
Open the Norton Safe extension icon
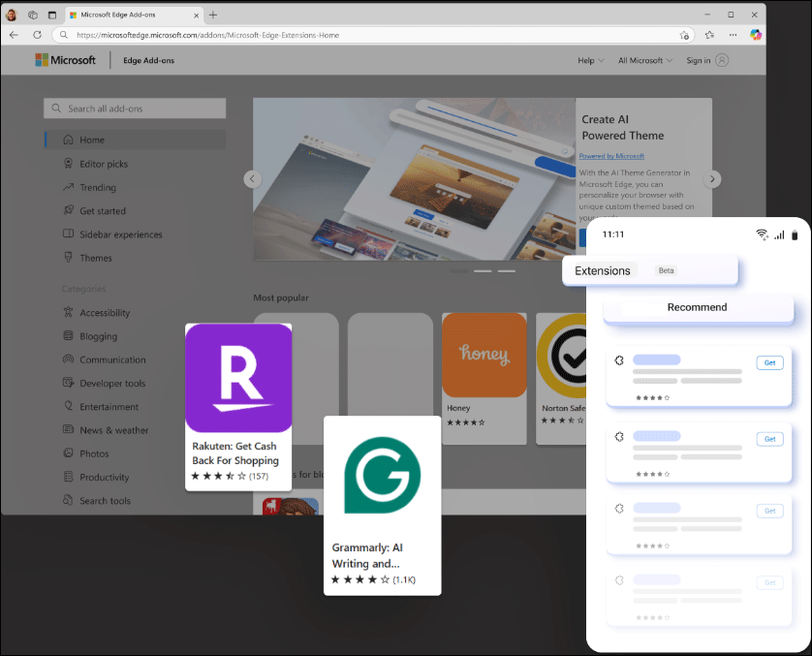(x=562, y=358)
